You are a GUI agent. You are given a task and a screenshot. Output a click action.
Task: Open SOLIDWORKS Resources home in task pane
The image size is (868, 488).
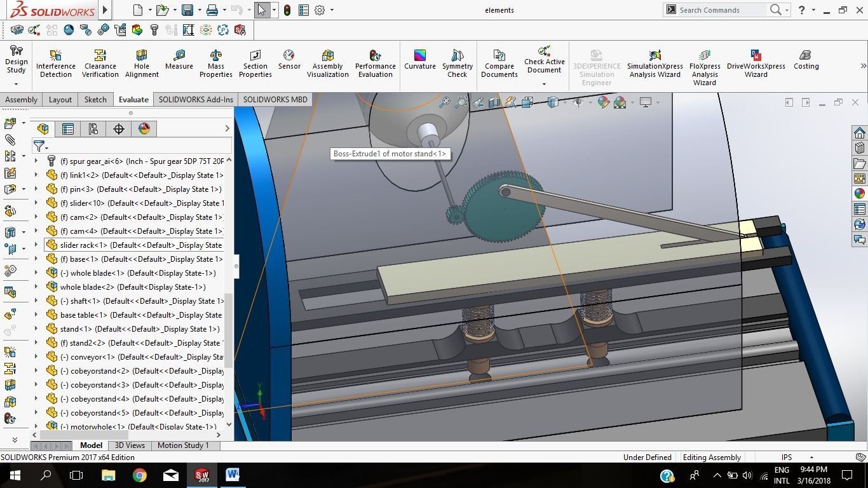(859, 133)
